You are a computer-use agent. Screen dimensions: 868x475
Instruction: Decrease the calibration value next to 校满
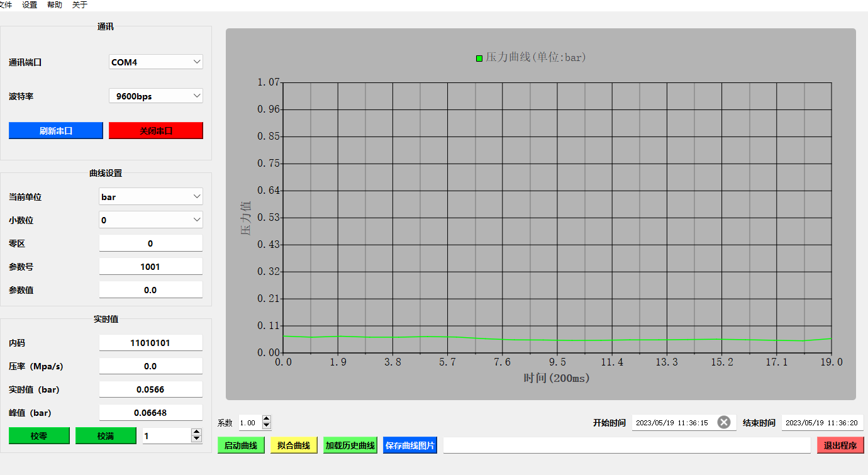pos(197,439)
